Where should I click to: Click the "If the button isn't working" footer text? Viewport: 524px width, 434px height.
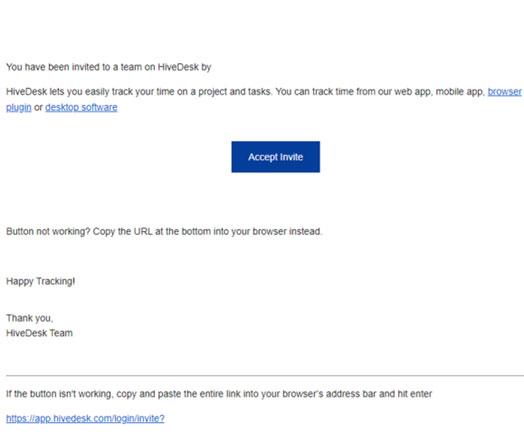point(219,394)
